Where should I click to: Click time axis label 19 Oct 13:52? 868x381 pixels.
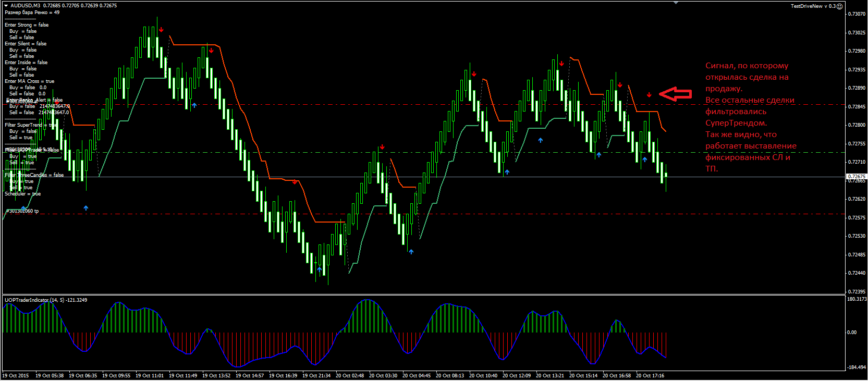pos(216,376)
